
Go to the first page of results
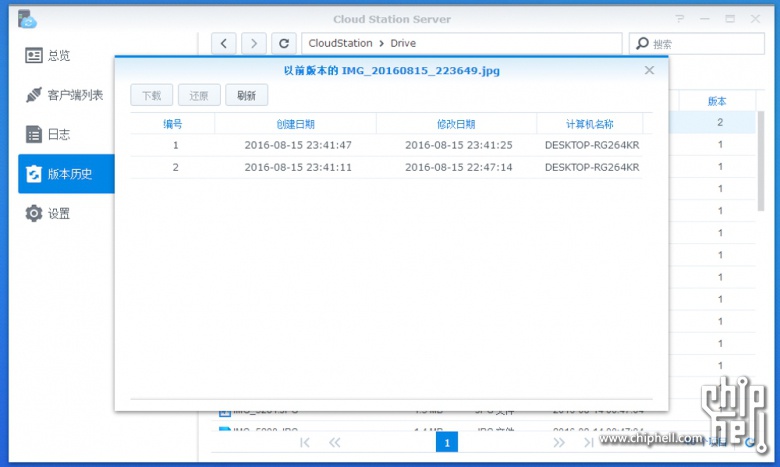[305, 442]
